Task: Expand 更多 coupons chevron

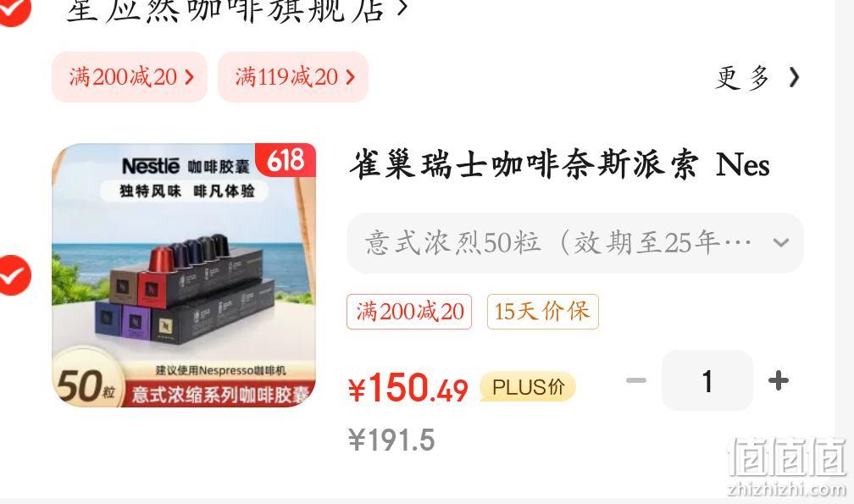Action: coord(794,77)
